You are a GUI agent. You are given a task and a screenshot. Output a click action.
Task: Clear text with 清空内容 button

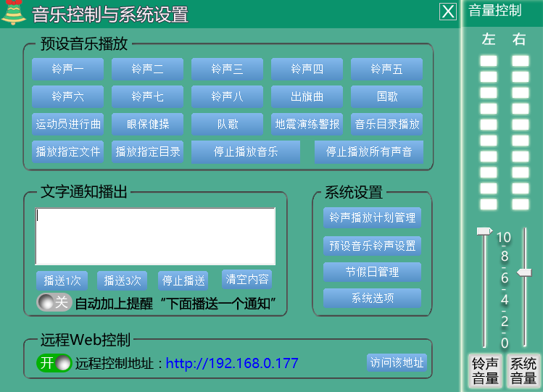[x=247, y=280]
